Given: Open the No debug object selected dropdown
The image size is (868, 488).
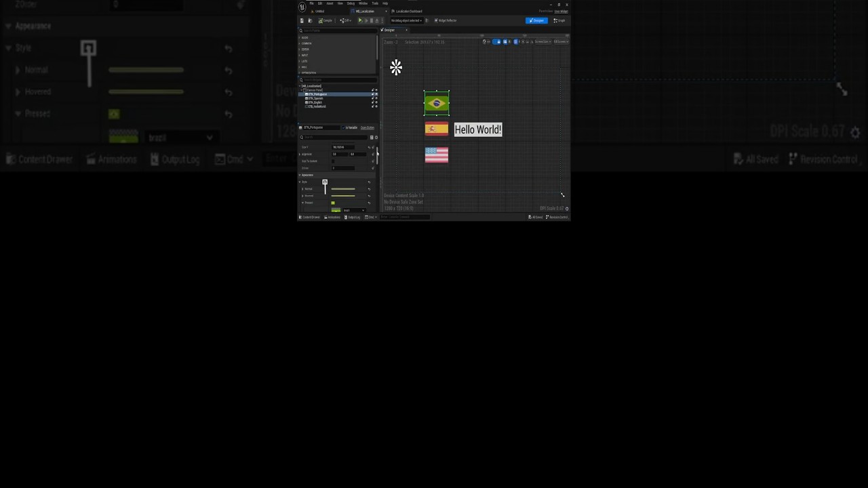Looking at the screenshot, I should point(406,20).
